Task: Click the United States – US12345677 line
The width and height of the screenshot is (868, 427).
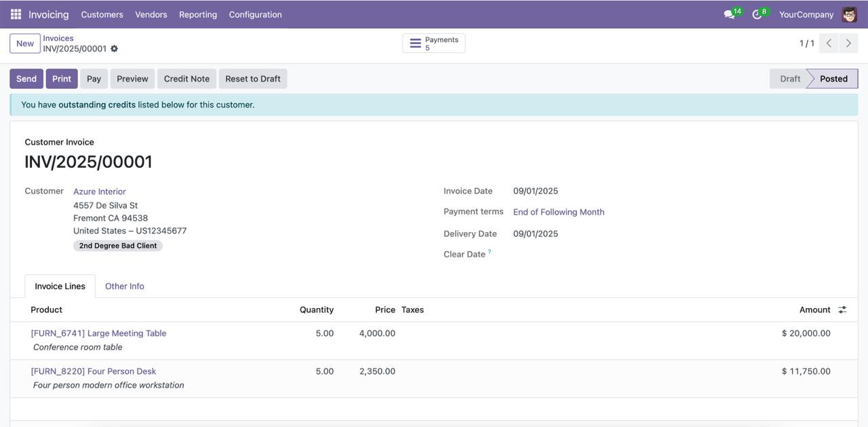Action: tap(130, 231)
